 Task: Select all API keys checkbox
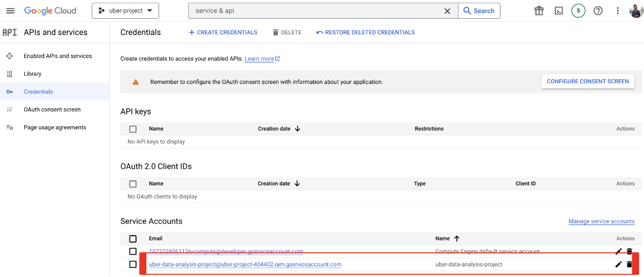[x=133, y=129]
